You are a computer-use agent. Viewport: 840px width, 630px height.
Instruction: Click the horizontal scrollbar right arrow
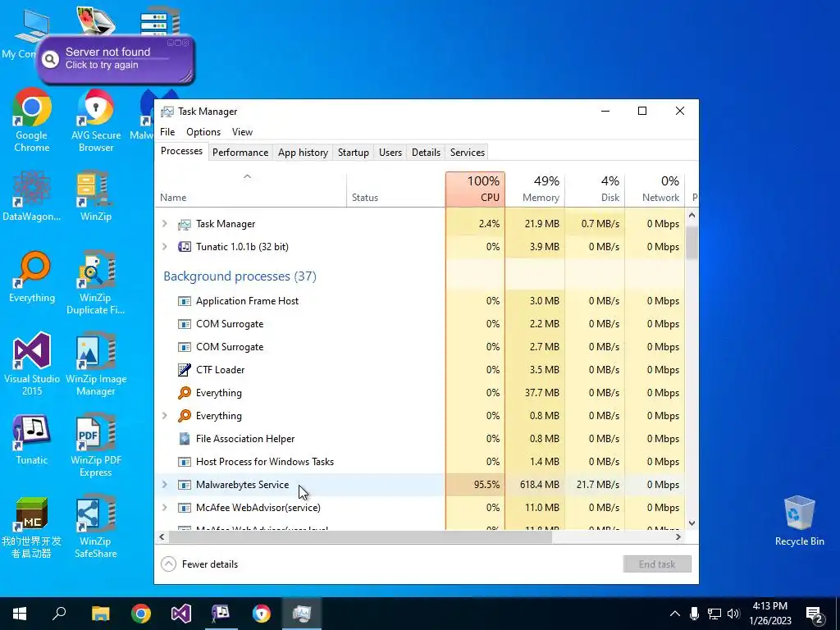coord(678,536)
